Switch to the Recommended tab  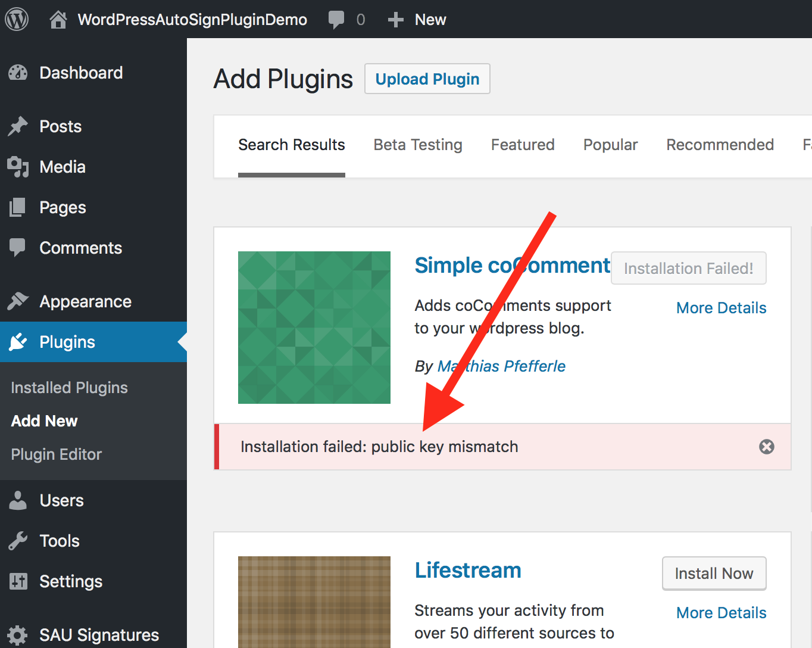pos(720,145)
